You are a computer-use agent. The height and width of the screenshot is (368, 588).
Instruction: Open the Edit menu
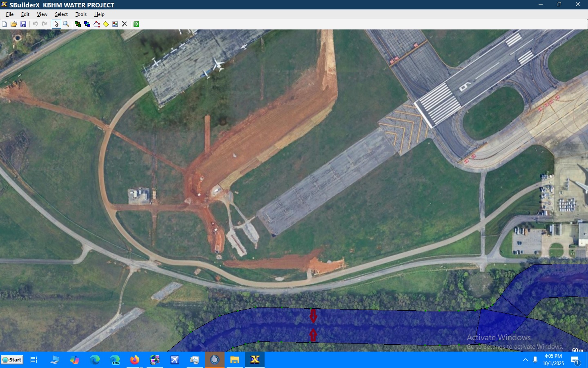point(25,14)
